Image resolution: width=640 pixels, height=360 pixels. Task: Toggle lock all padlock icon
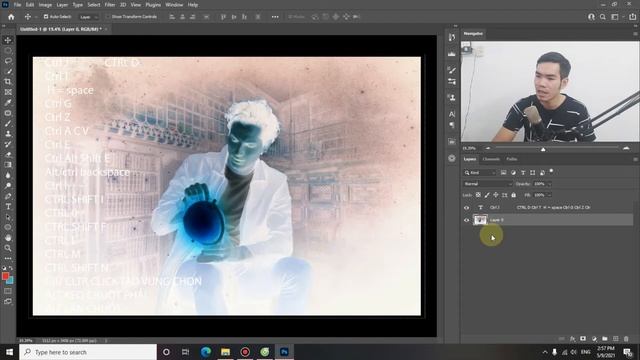[513, 195]
